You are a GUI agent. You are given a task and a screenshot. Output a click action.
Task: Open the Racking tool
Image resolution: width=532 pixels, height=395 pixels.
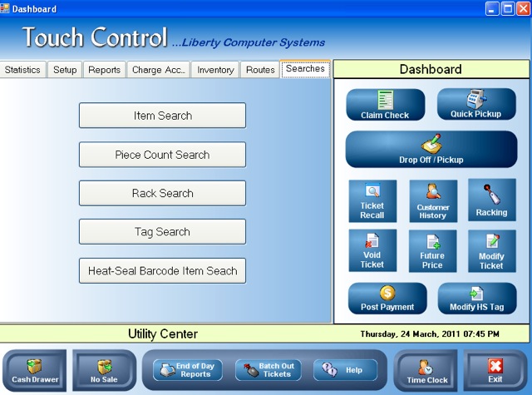491,201
